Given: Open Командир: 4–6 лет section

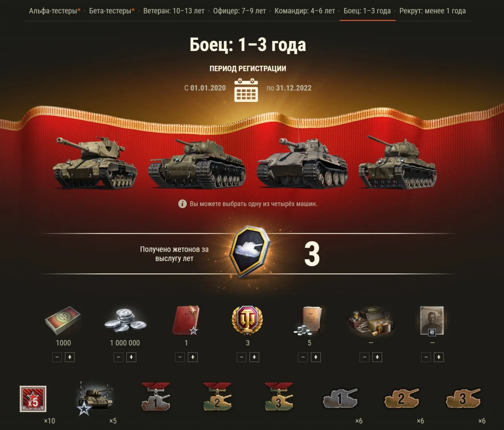Looking at the screenshot, I should click(x=305, y=11).
